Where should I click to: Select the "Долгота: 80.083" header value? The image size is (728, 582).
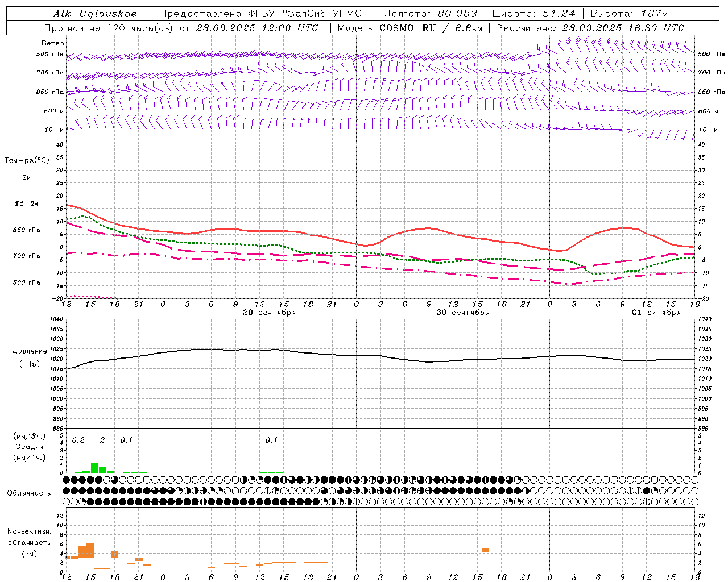tap(431, 14)
